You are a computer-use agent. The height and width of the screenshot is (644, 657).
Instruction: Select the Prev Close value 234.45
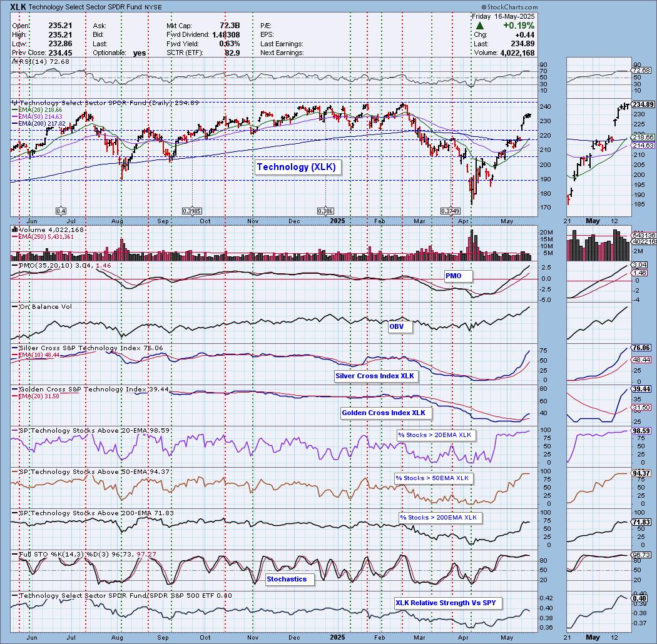(60, 53)
